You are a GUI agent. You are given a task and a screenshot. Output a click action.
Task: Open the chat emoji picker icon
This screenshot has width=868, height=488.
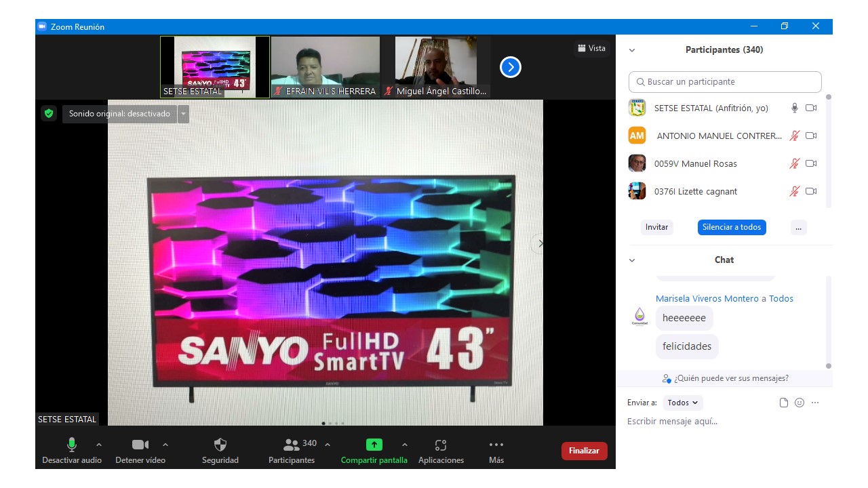click(800, 403)
